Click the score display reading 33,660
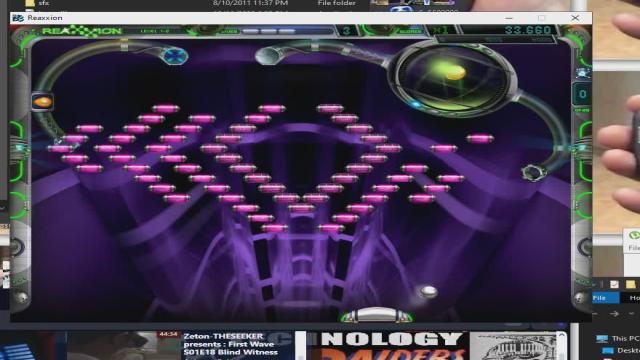Screen dimensions: 640x360 pos(528,30)
